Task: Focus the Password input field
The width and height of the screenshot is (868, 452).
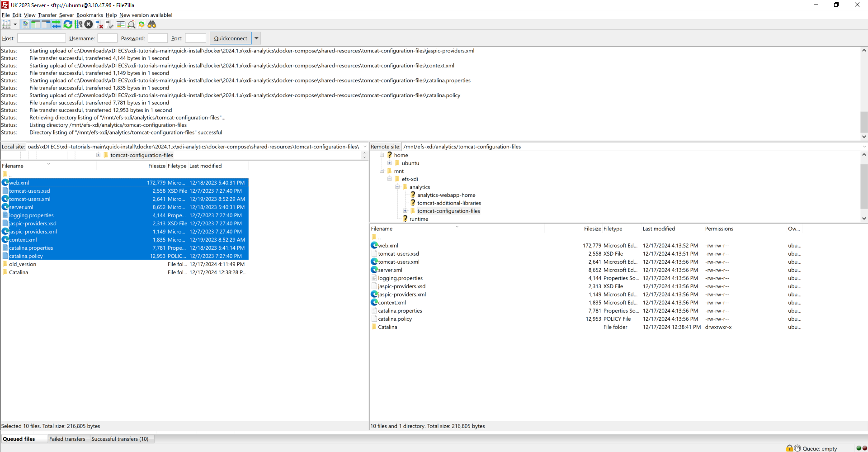Action: [x=158, y=38]
